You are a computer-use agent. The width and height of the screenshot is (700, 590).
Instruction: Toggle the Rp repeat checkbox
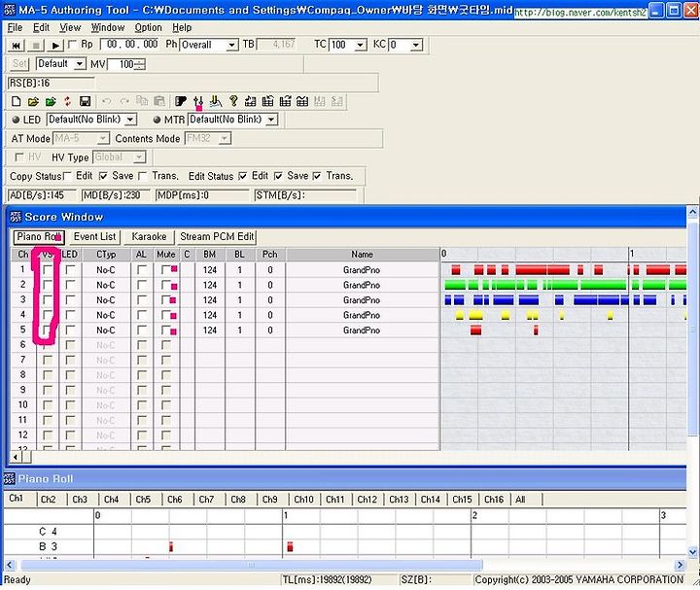(x=72, y=44)
